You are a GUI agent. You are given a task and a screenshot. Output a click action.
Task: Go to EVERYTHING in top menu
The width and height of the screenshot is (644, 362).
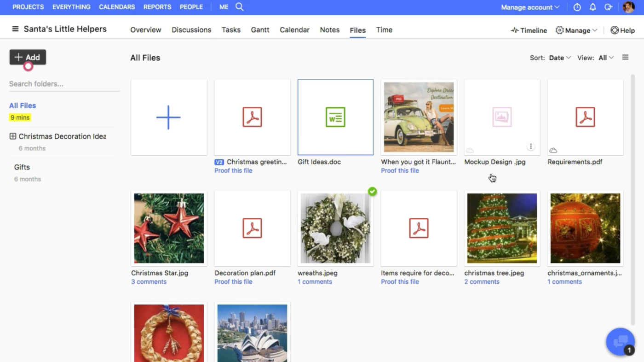click(x=71, y=7)
